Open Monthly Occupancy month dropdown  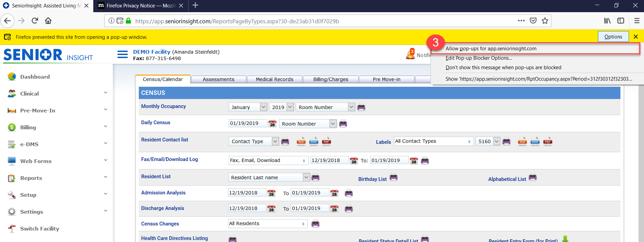pyautogui.click(x=248, y=107)
